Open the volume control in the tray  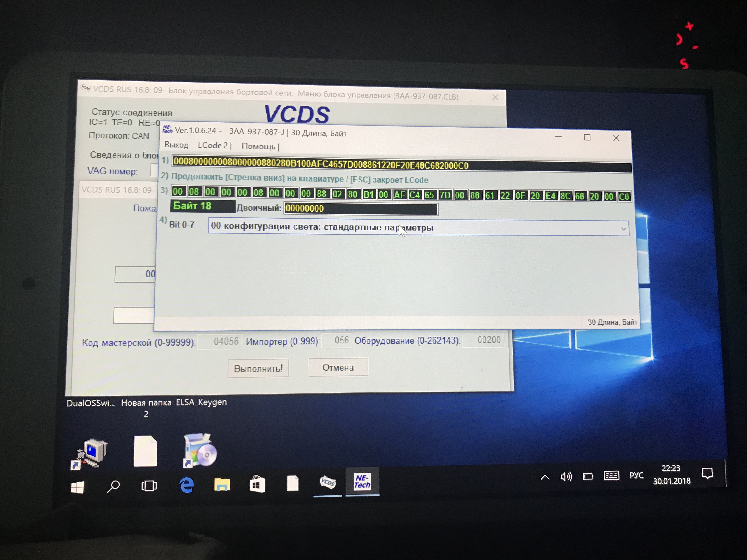[566, 477]
